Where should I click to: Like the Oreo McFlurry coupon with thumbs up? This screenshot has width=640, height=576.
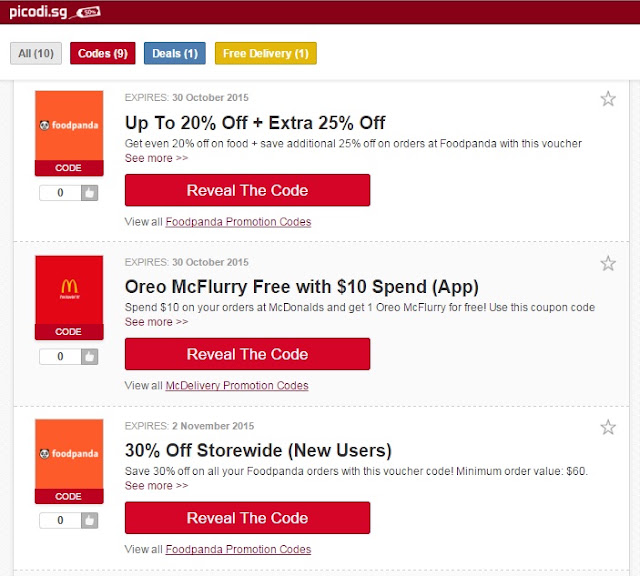[x=89, y=356]
